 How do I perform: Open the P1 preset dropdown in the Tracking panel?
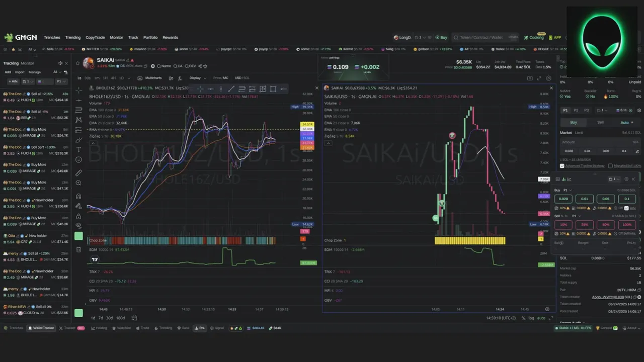coord(60,81)
